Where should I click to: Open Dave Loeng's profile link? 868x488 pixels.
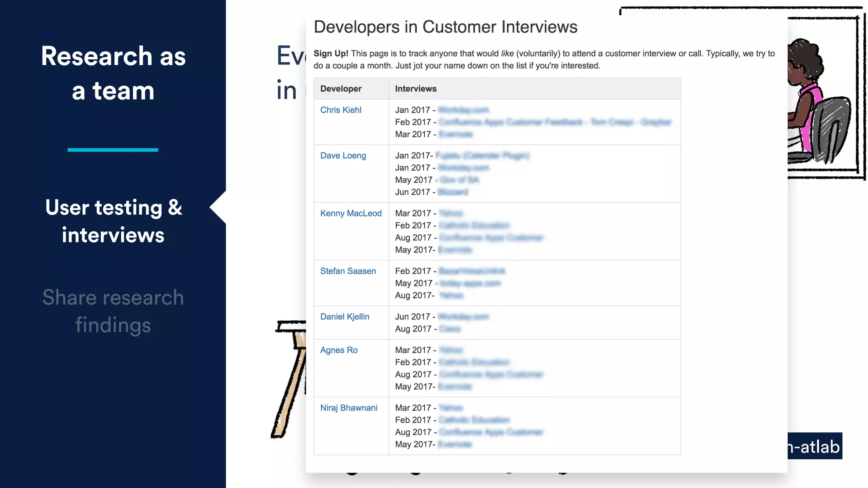tap(343, 156)
